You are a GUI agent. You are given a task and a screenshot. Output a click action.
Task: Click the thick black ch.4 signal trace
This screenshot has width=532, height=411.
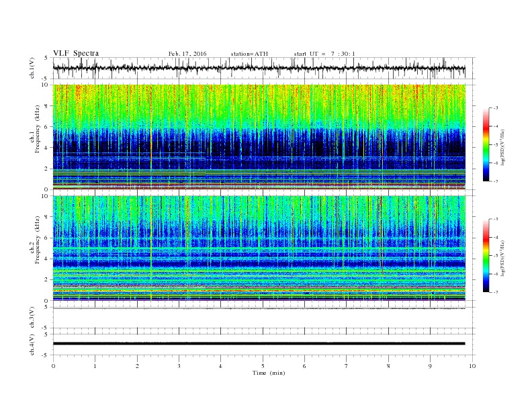pyautogui.click(x=259, y=344)
